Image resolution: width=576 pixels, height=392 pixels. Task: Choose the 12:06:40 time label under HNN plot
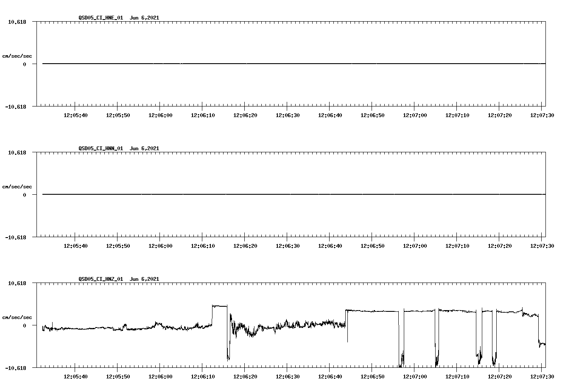pos(330,246)
